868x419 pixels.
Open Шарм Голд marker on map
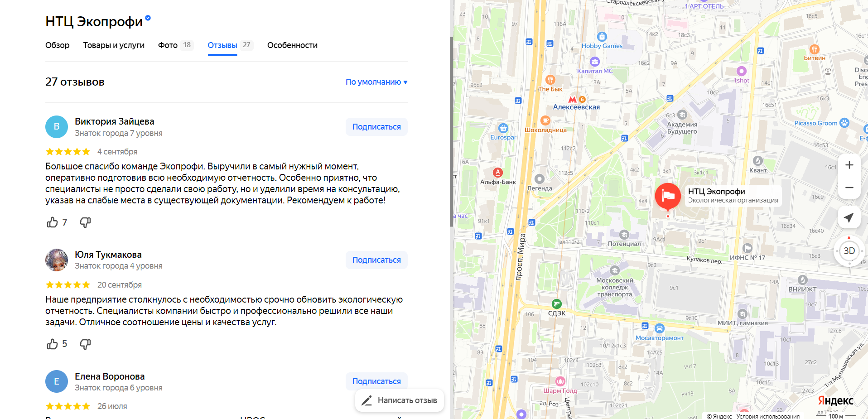560,381
